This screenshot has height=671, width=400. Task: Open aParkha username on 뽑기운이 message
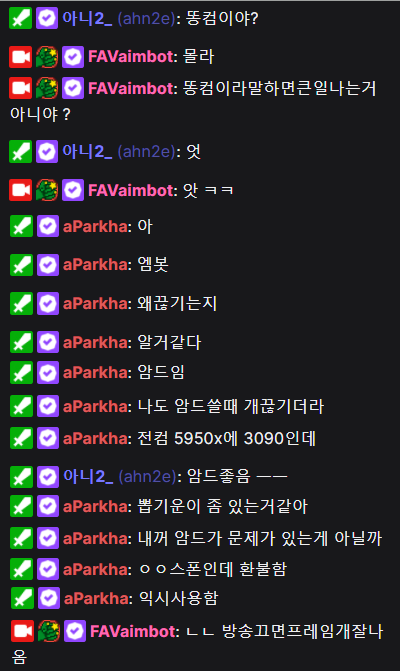[x=95, y=507]
